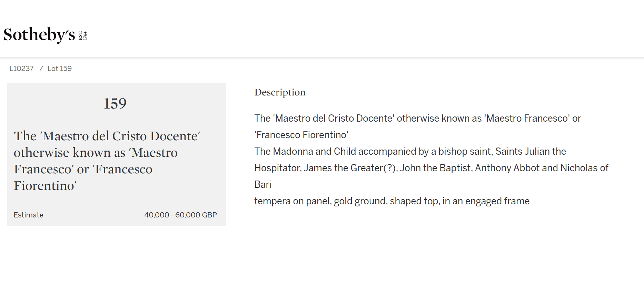This screenshot has width=644, height=296.
Task: Click the title line 'otherwise known as 'Maestro'
Action: (x=96, y=153)
